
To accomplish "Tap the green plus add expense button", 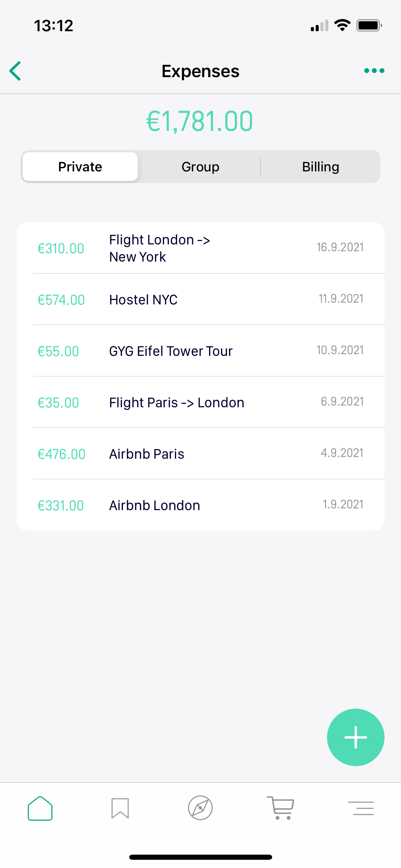I will click(x=355, y=737).
